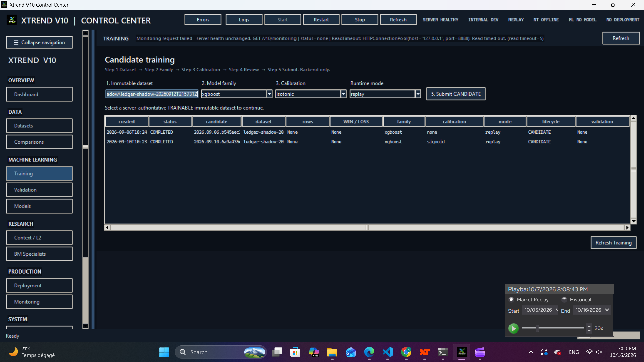Viewport: 644px width, 362px height.
Task: Open the terminal app from the taskbar
Action: (x=443, y=352)
